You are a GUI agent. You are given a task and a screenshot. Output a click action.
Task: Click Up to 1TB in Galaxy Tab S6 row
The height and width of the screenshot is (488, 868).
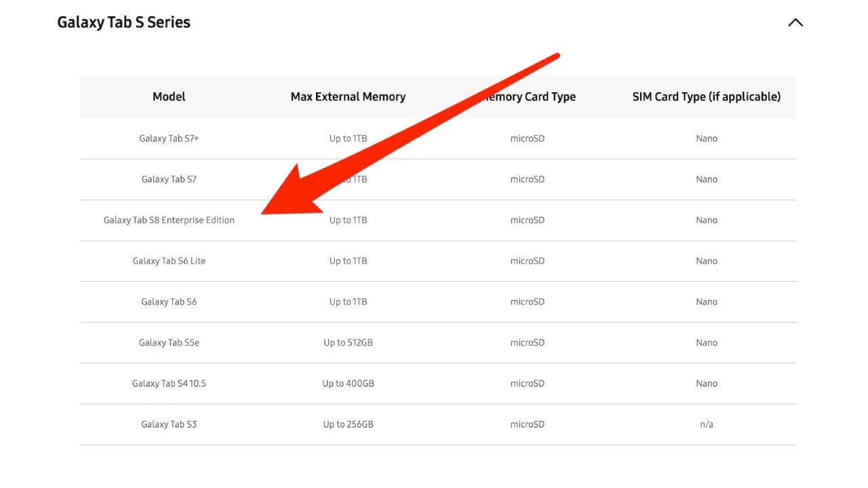pyautogui.click(x=348, y=302)
